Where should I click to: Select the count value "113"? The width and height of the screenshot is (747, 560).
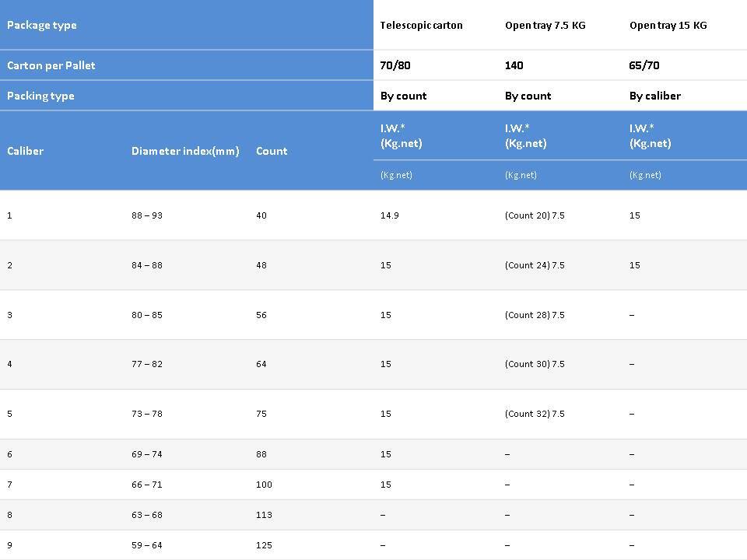tap(264, 515)
